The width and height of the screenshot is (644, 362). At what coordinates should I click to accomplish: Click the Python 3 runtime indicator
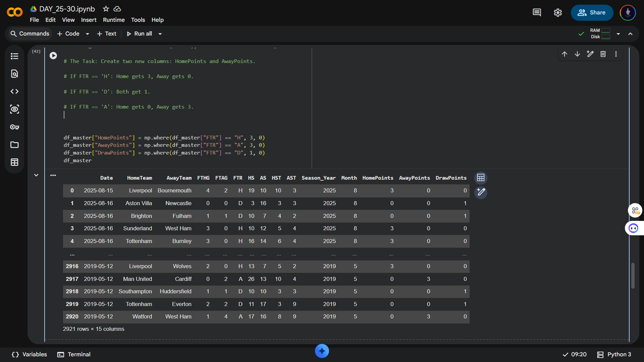click(614, 354)
